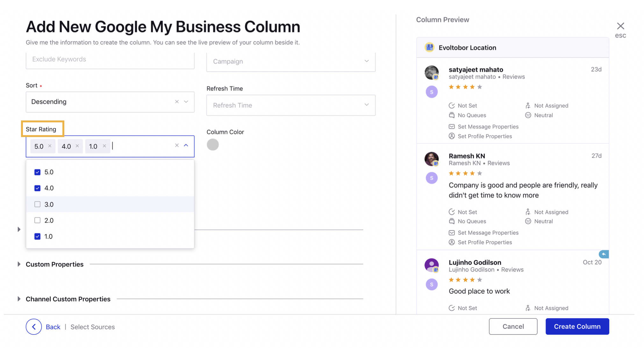Remove the 1.0 star rating chip

pos(104,146)
